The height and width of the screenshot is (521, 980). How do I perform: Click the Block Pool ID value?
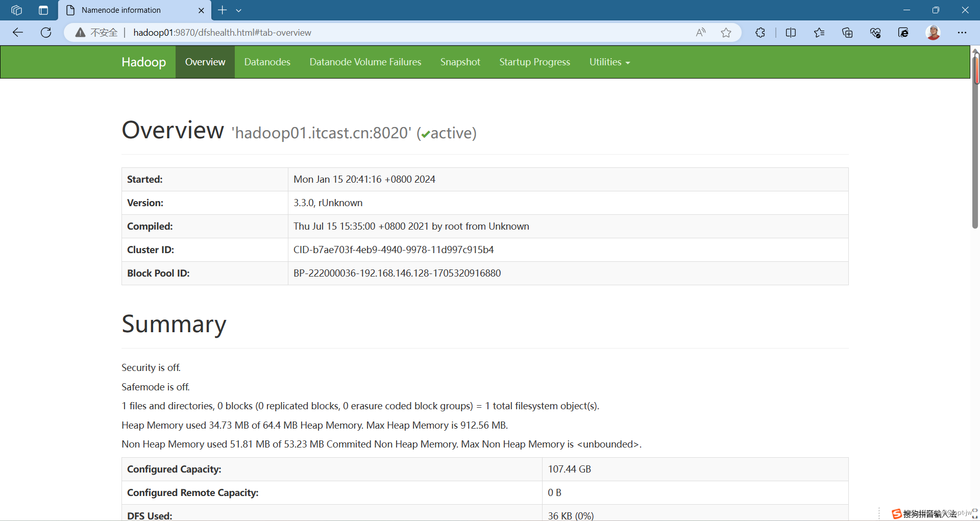point(397,273)
